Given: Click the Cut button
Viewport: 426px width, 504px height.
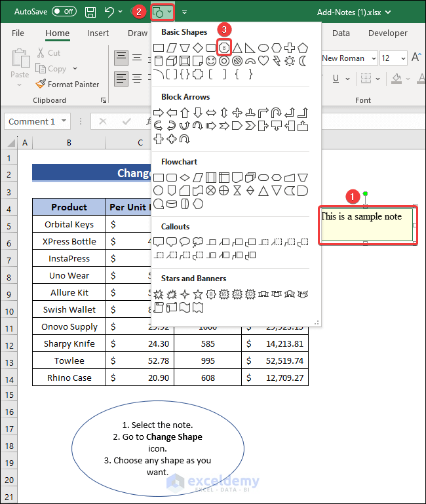Looking at the screenshot, I should [x=49, y=52].
